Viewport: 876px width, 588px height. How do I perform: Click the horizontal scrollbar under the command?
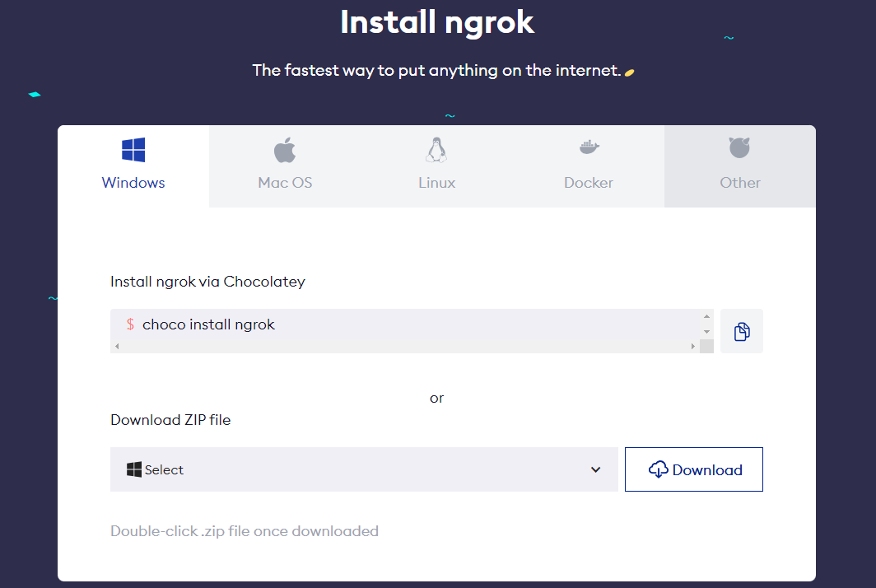403,346
